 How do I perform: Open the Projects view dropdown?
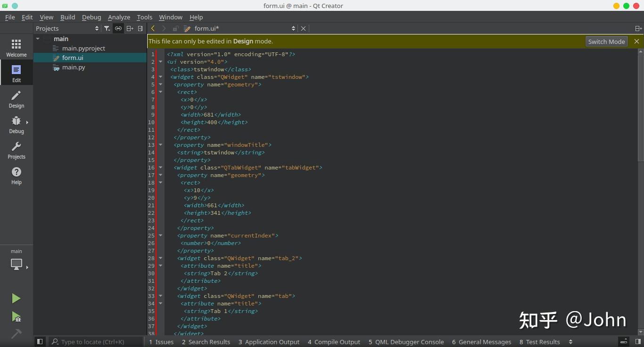tap(67, 28)
